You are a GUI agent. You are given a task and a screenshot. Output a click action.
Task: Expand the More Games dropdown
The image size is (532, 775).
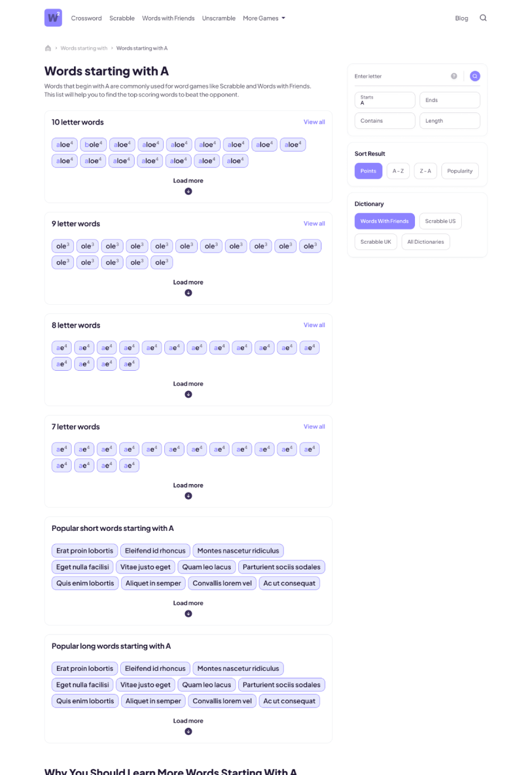[x=264, y=18]
